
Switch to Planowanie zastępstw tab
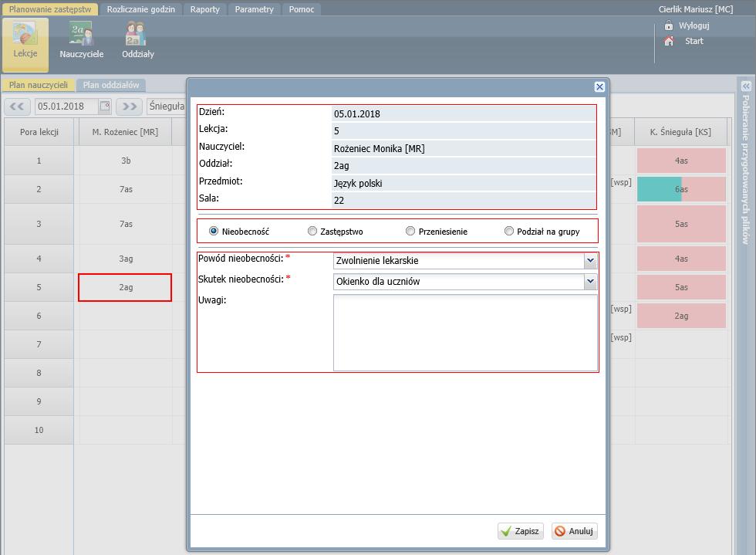point(50,9)
